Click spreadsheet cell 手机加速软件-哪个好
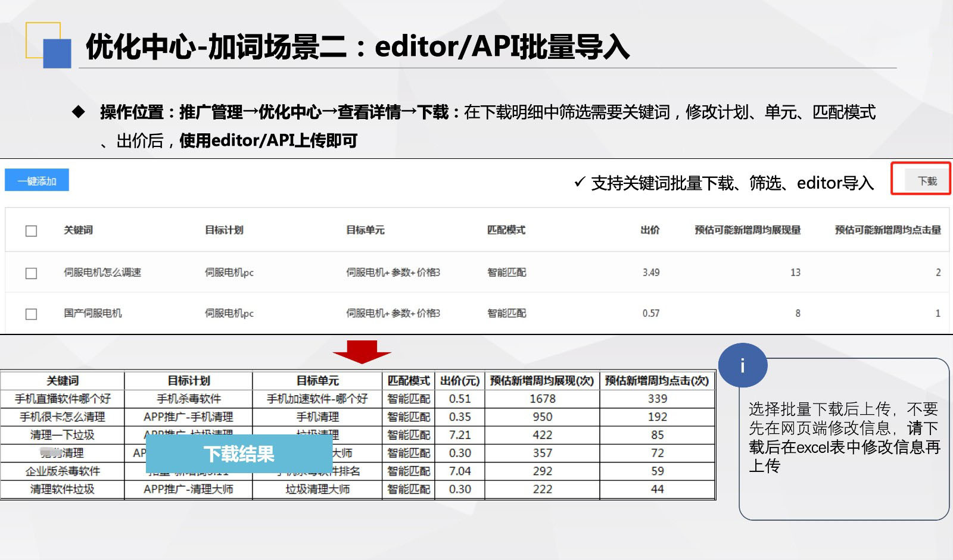Image resolution: width=953 pixels, height=560 pixels. (x=317, y=399)
